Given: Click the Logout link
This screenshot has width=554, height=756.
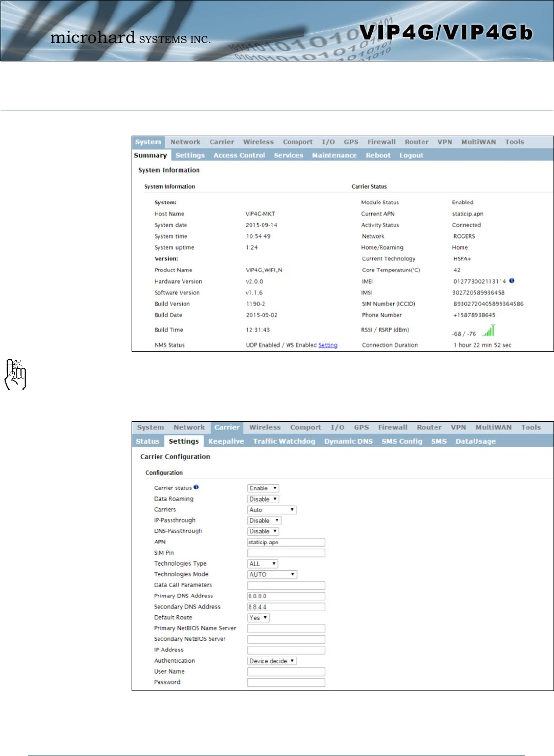Looking at the screenshot, I should point(411,155).
